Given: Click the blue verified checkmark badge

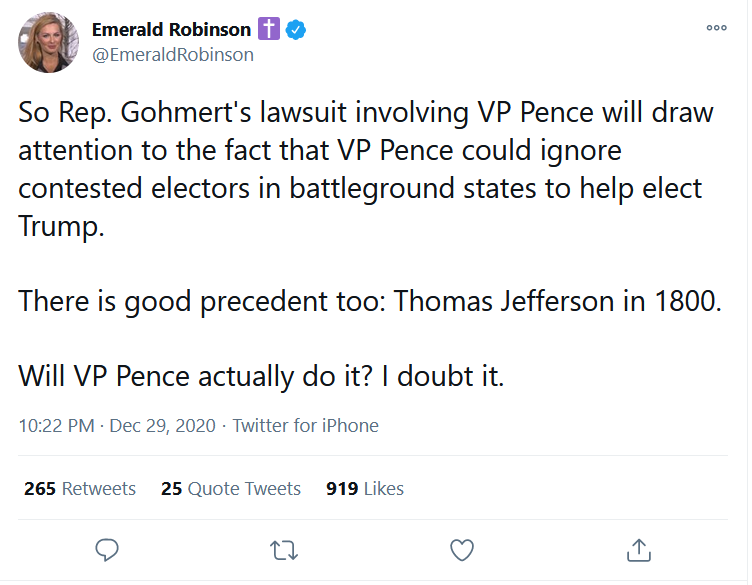Looking at the screenshot, I should click(296, 30).
